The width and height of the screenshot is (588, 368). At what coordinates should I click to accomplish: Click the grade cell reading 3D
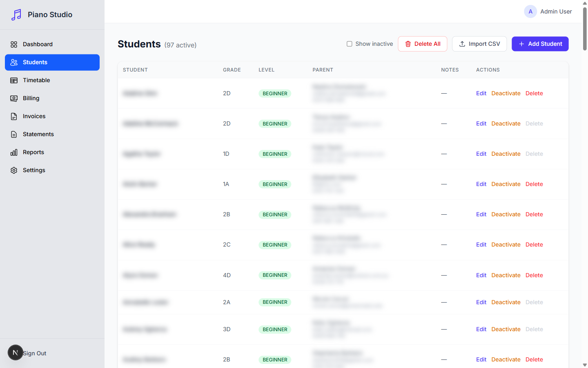click(x=227, y=329)
